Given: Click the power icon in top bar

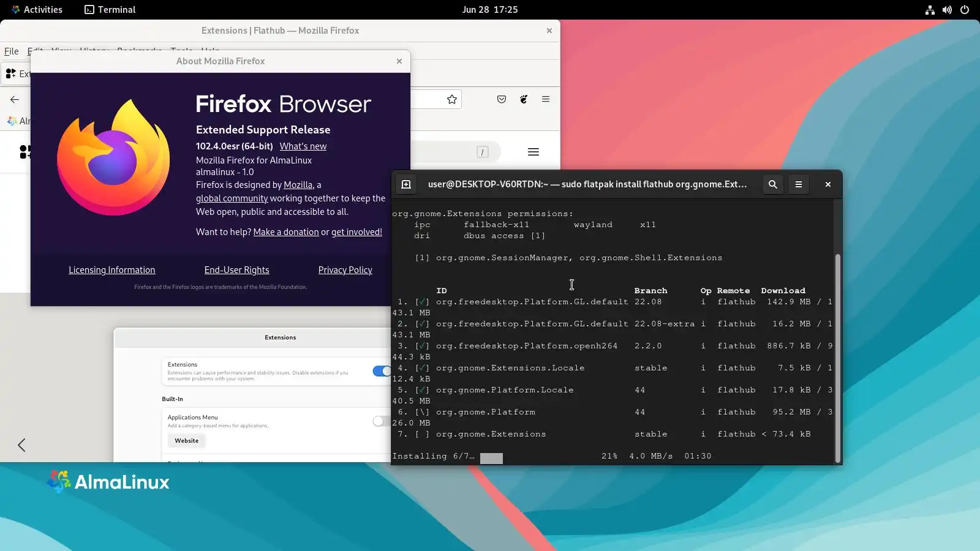Looking at the screenshot, I should [965, 10].
